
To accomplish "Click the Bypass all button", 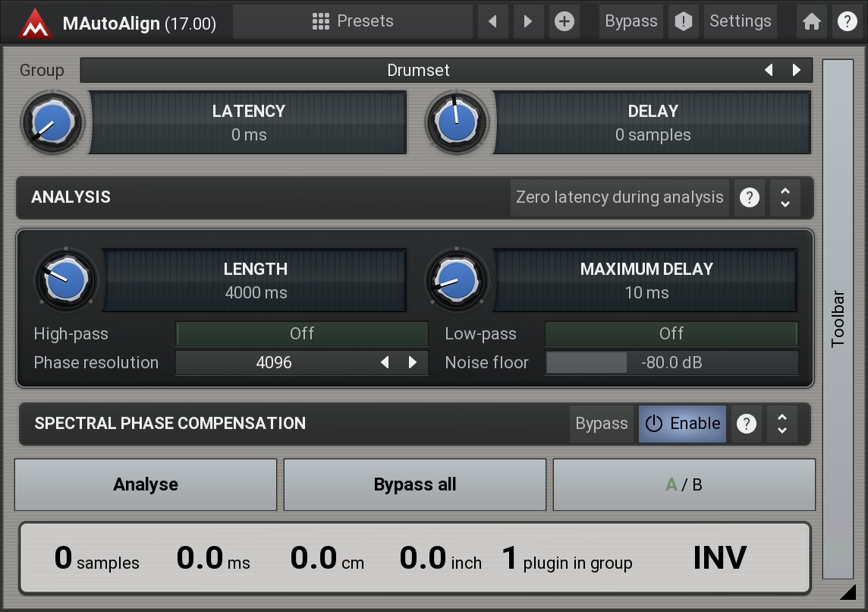I will (415, 484).
